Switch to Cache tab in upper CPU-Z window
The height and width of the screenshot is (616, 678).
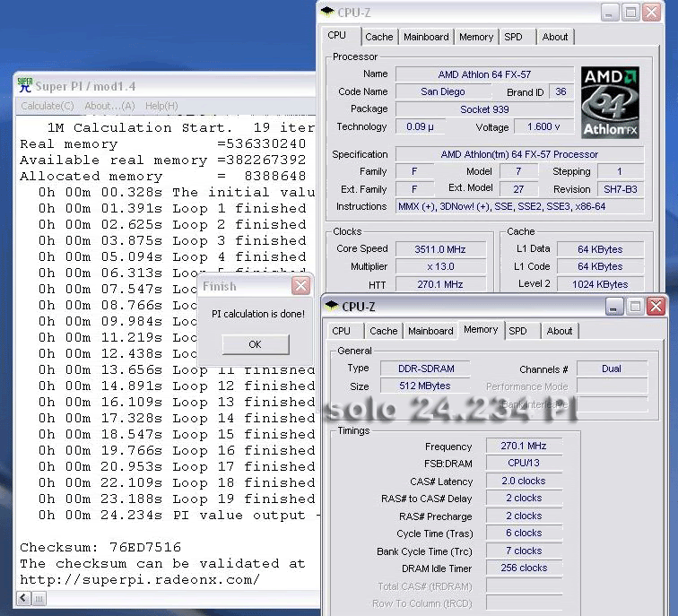tap(379, 37)
